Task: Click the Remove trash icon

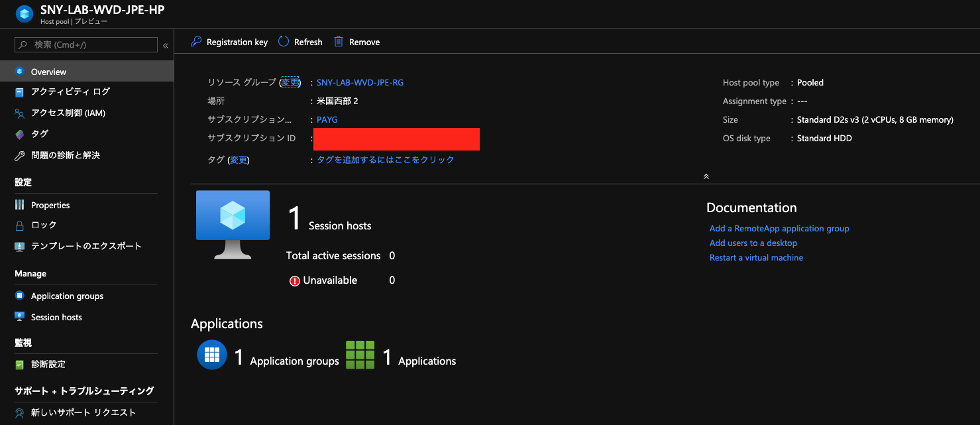Action: point(339,42)
